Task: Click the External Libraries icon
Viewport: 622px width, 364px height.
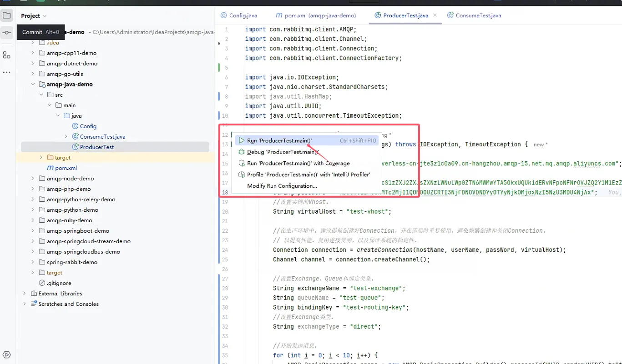Action: click(34, 294)
